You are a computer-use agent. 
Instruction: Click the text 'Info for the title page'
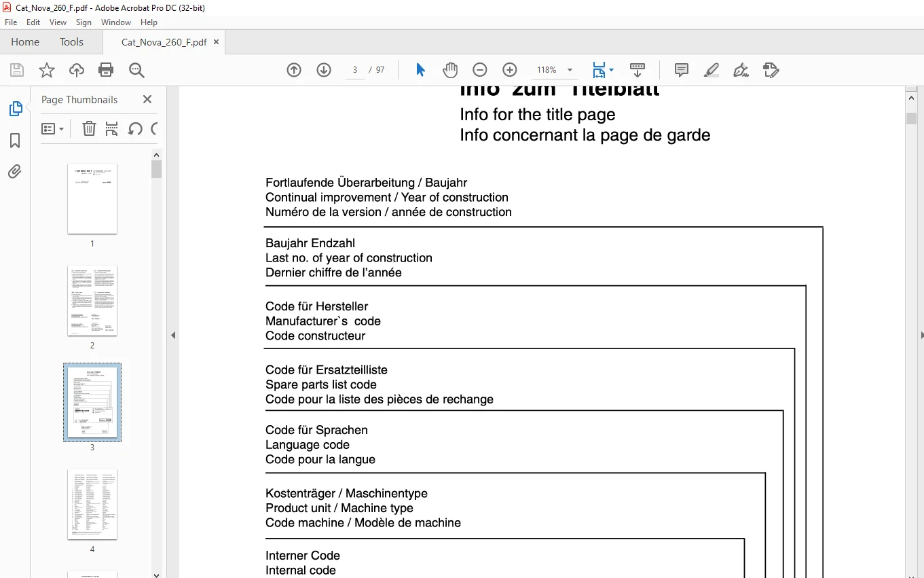[538, 114]
